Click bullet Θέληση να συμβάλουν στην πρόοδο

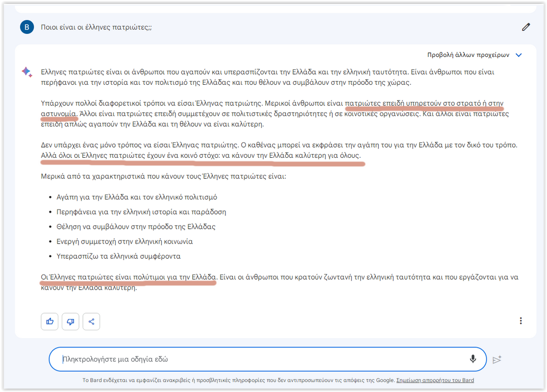pyautogui.click(x=136, y=227)
